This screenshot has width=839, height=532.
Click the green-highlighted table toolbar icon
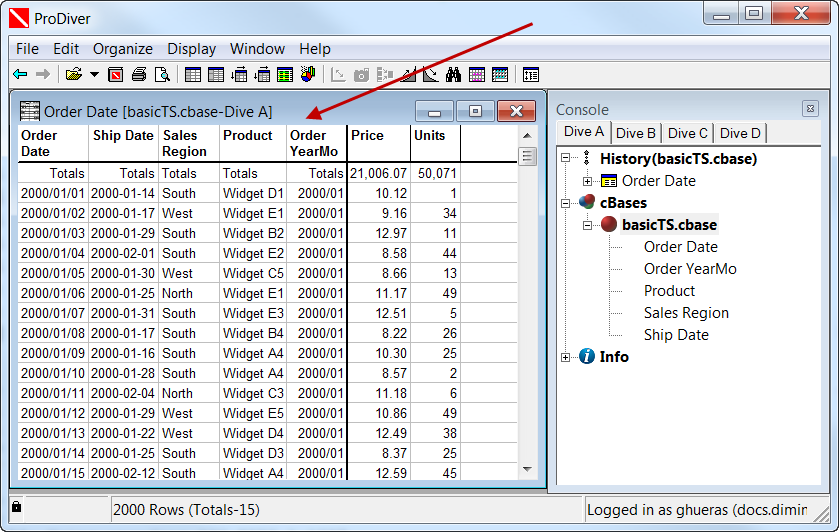click(285, 74)
